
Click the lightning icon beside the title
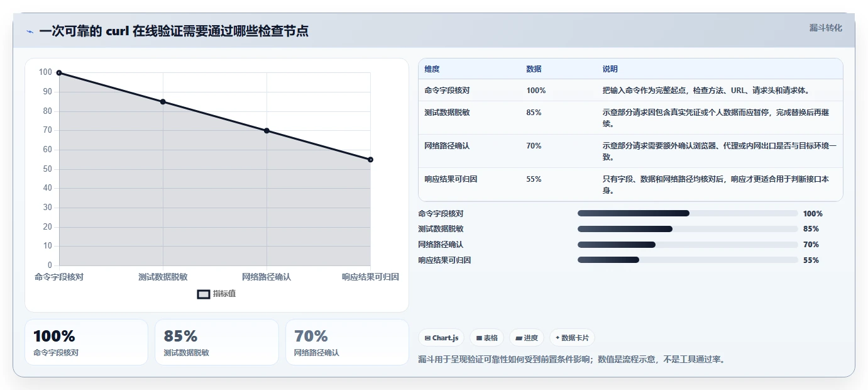pos(30,31)
